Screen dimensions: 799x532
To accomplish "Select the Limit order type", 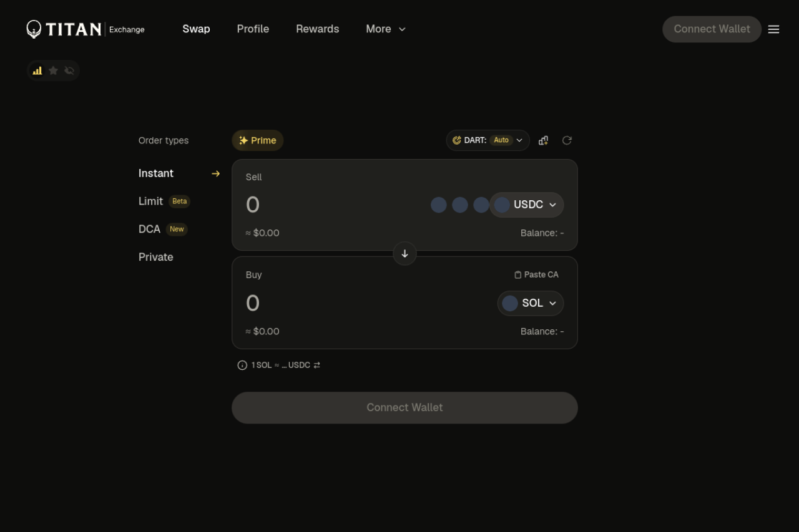I will [150, 201].
